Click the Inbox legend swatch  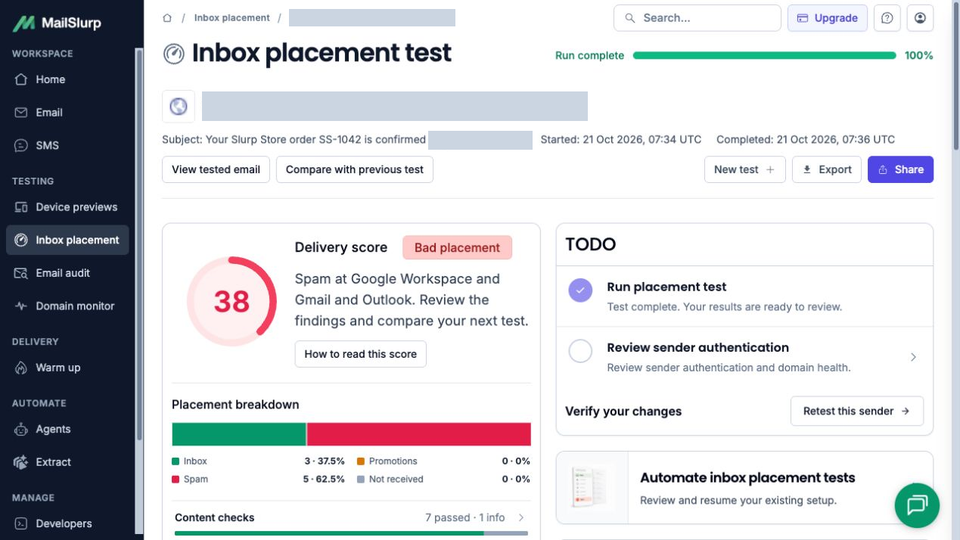(176, 461)
